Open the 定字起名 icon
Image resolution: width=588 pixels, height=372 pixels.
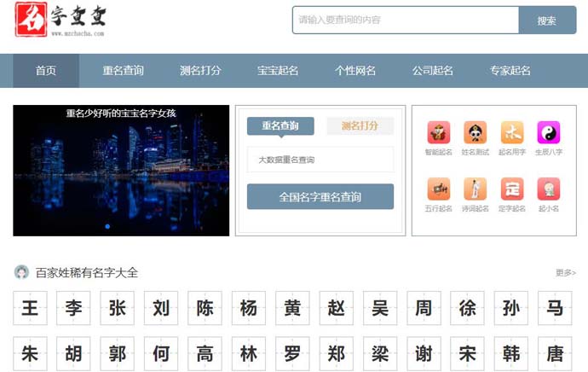[x=512, y=189]
